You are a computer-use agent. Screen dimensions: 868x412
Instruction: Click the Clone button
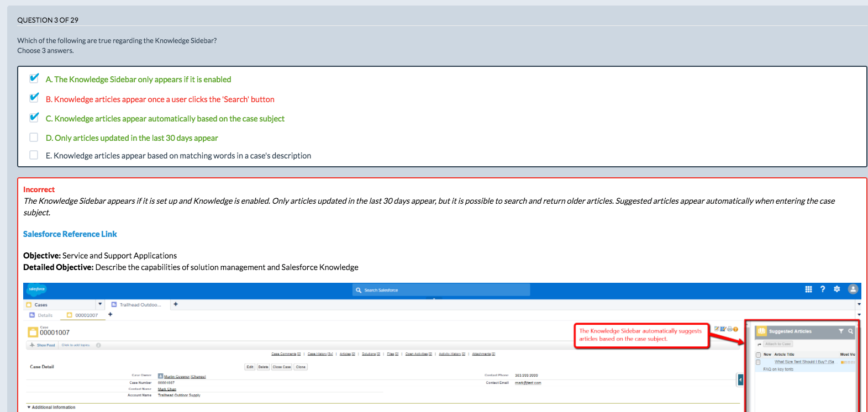coord(301,367)
